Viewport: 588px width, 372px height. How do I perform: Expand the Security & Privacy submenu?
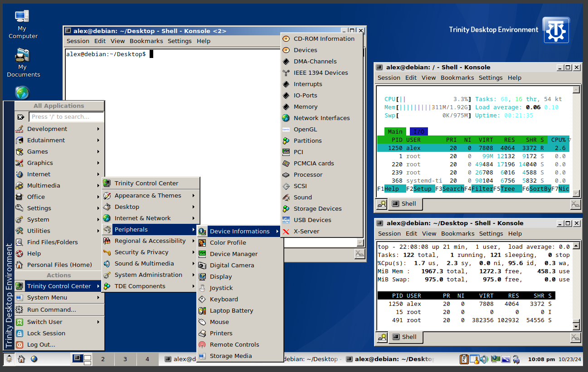pos(141,252)
